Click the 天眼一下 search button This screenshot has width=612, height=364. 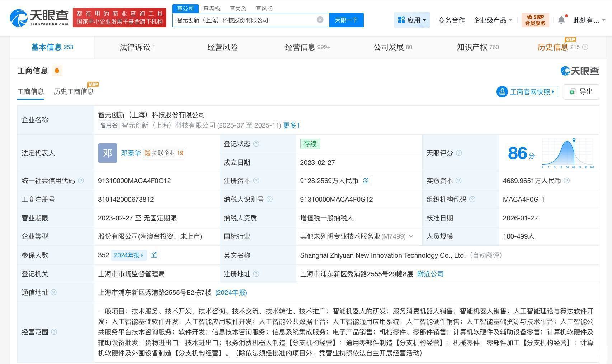tap(346, 20)
